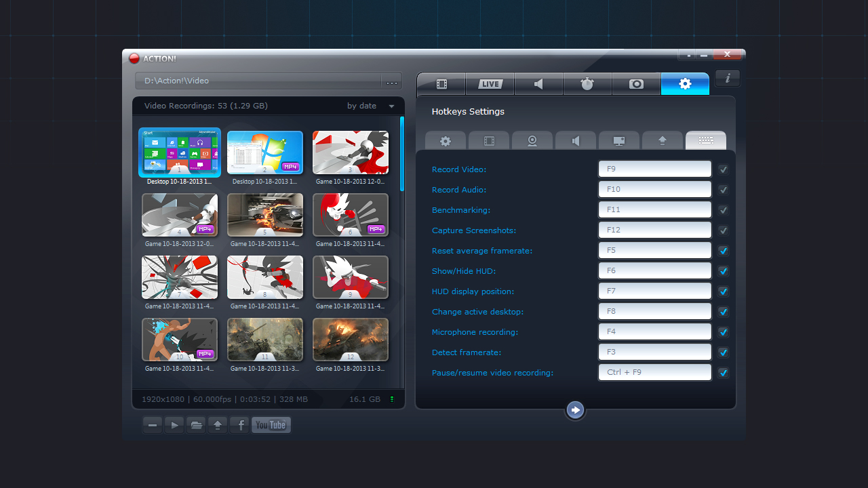Open the screenshots camera tab
Image resolution: width=868 pixels, height=488 pixels.
(636, 83)
